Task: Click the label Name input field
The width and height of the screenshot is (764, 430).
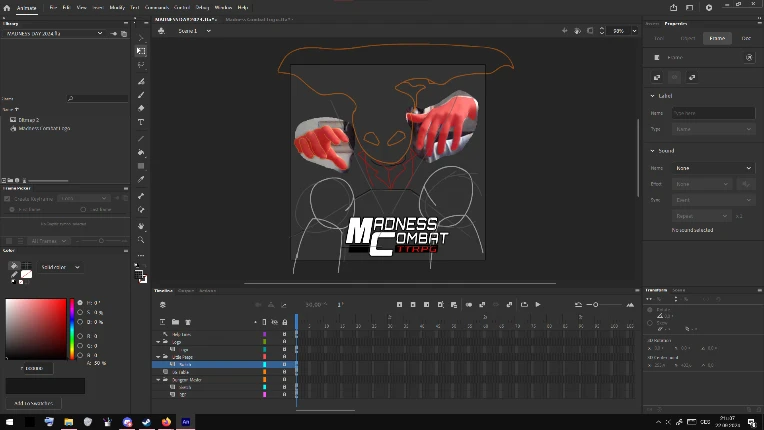Action: (713, 113)
